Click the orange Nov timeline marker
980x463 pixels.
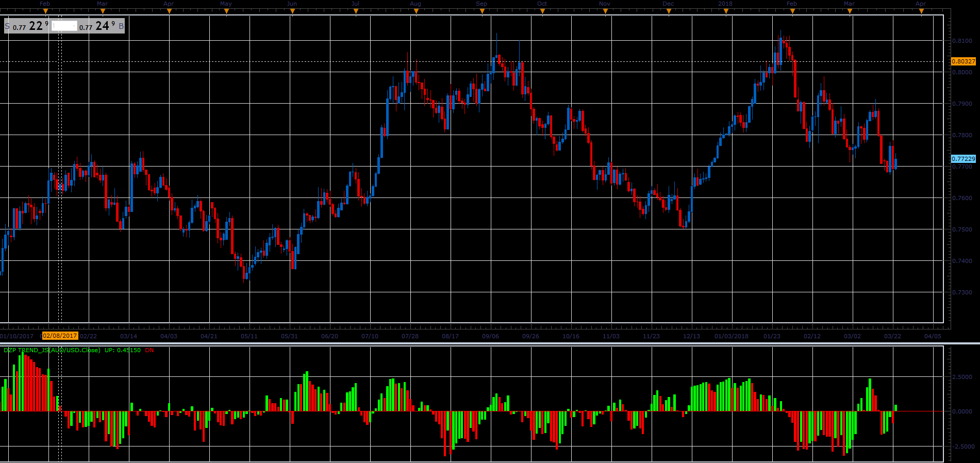pos(605,11)
